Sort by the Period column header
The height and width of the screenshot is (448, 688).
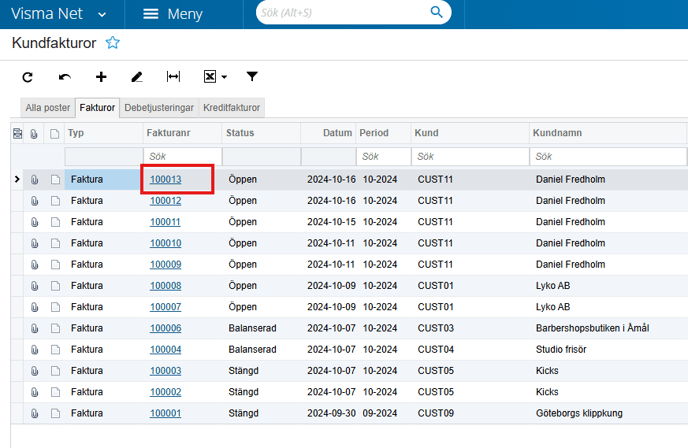point(383,133)
